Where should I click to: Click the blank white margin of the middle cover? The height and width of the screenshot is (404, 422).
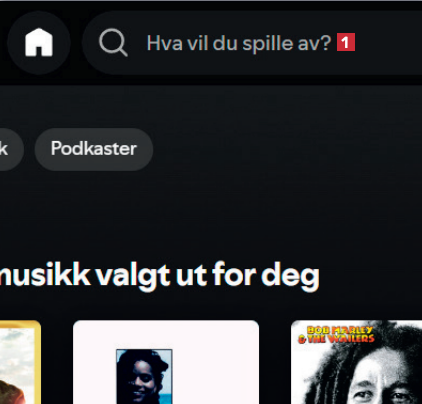[x=216, y=362]
